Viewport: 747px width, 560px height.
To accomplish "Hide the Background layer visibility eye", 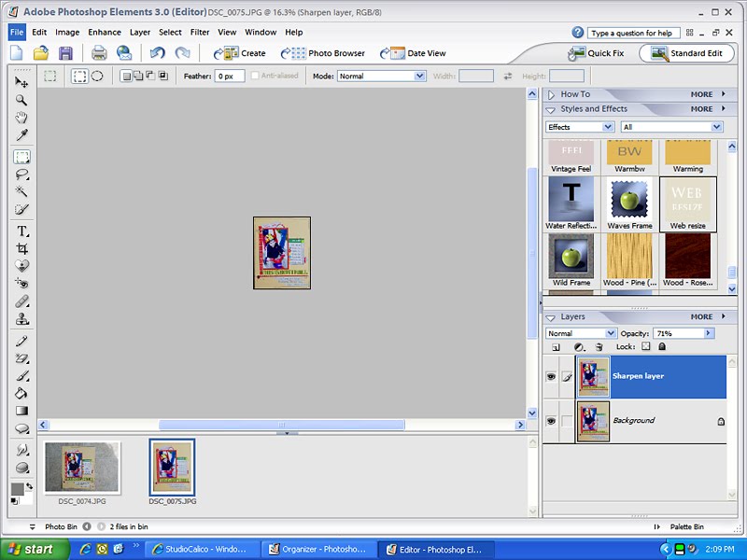I will 551,421.
